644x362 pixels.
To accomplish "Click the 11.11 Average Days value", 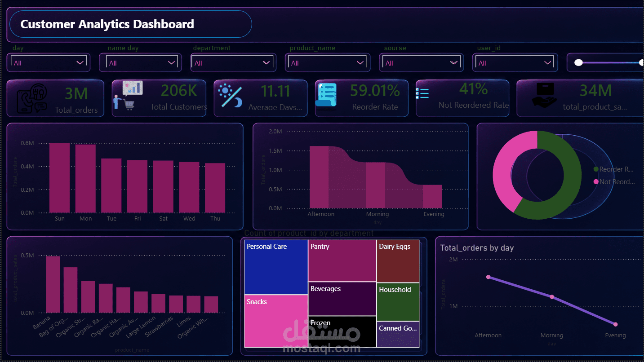I will point(275,91).
